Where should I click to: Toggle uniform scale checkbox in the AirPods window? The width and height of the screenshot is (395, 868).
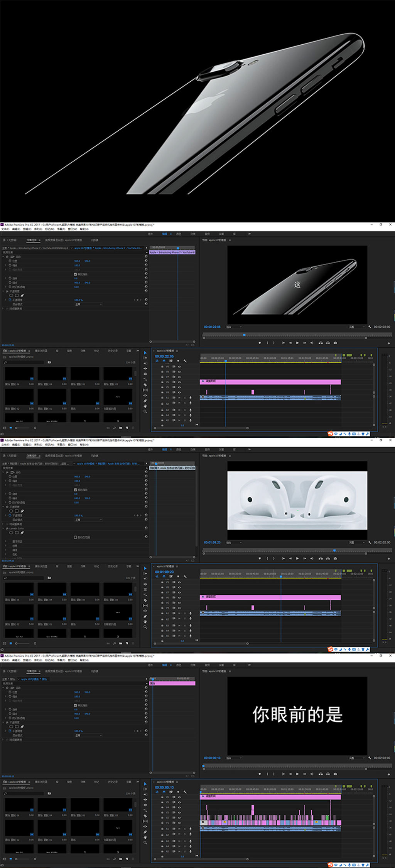75,490
